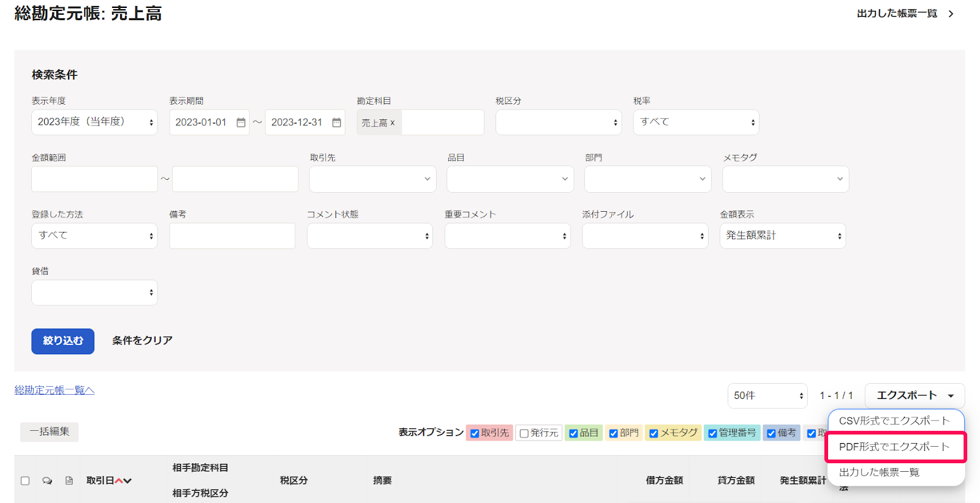Click the 借方金額 column header
Image resolution: width=980 pixels, height=503 pixels.
pyautogui.click(x=665, y=481)
